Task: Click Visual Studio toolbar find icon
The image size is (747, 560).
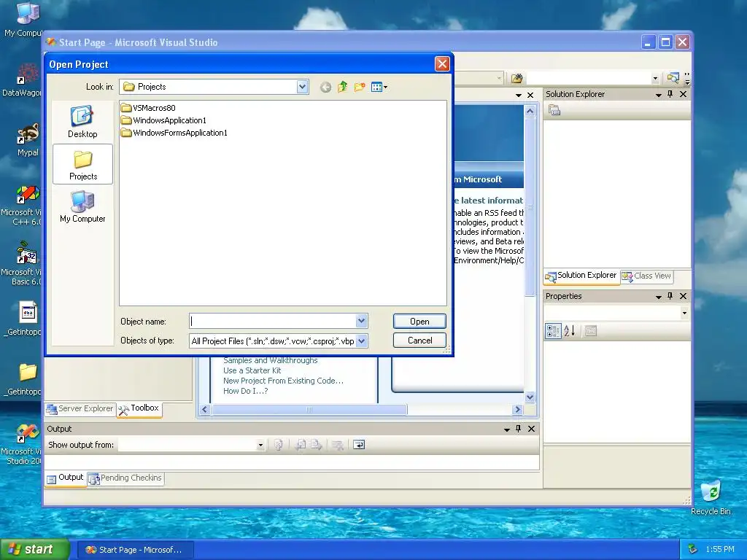Action: click(516, 78)
